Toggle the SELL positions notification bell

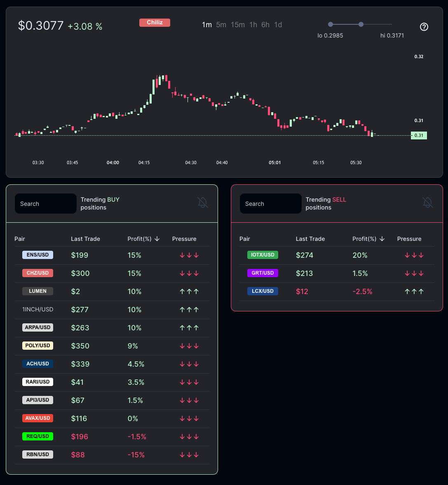[427, 202]
